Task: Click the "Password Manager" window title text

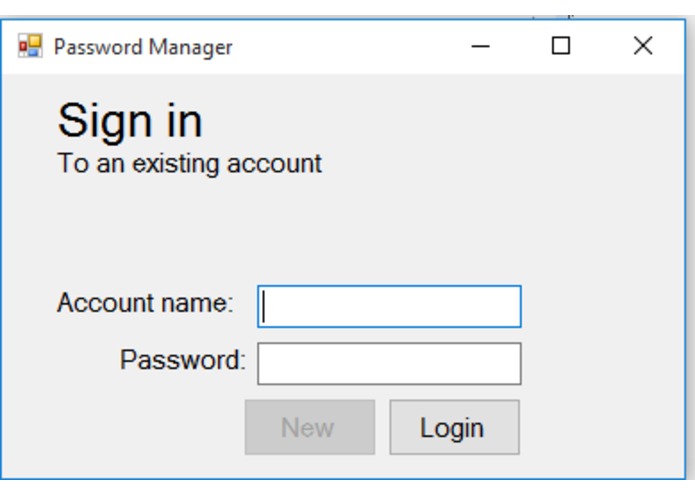Action: click(143, 47)
